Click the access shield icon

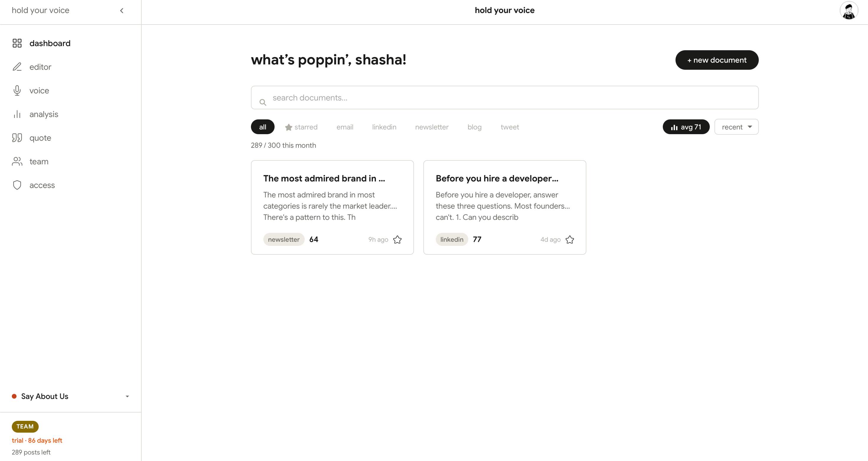(x=17, y=185)
